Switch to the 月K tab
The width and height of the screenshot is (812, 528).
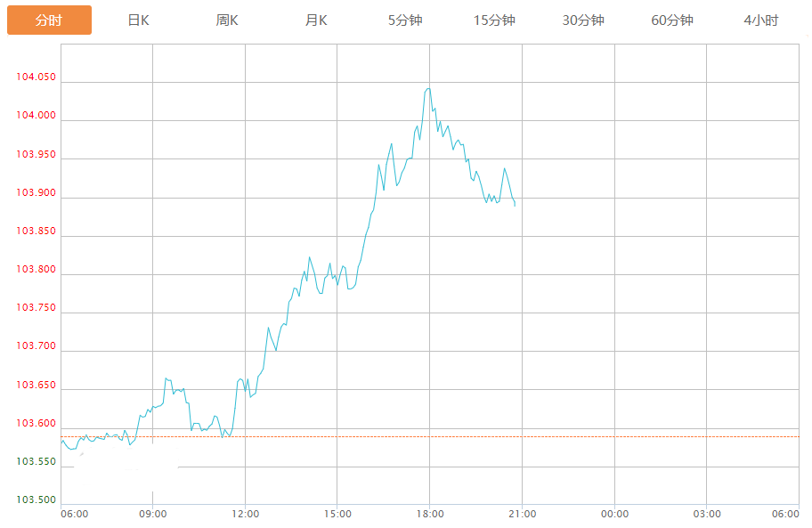(x=316, y=20)
